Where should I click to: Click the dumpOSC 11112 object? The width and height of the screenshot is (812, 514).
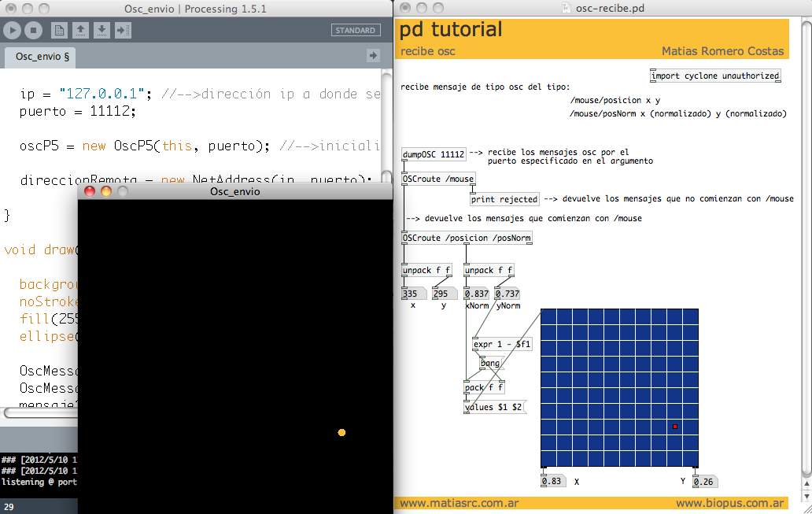tap(434, 154)
